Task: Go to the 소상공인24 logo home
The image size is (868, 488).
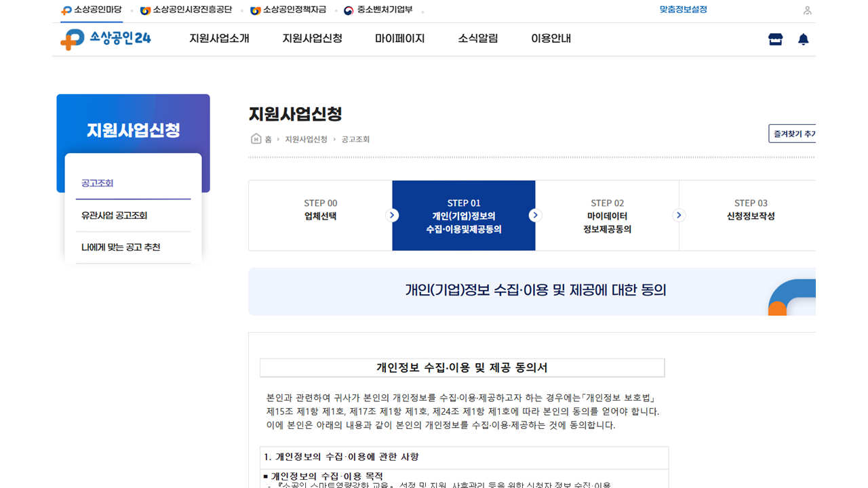Action: (x=106, y=39)
